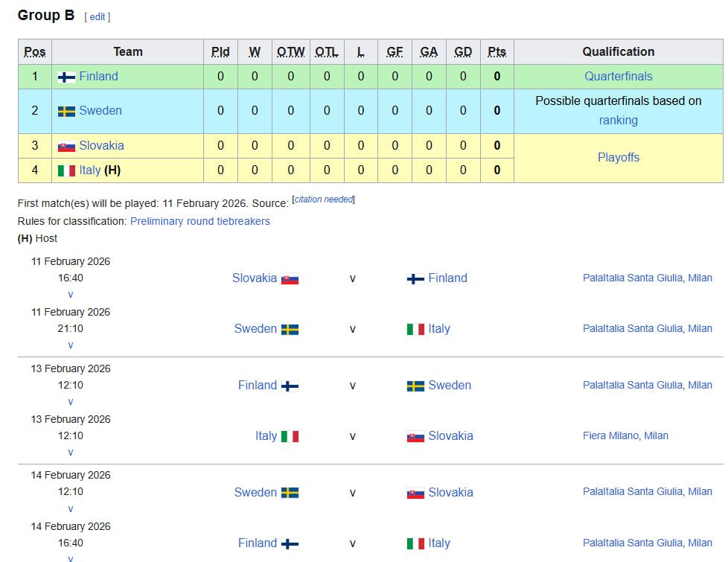This screenshot has height=562, width=728.
Task: Follow the Preliminary round tiebreakers link
Action: [199, 221]
